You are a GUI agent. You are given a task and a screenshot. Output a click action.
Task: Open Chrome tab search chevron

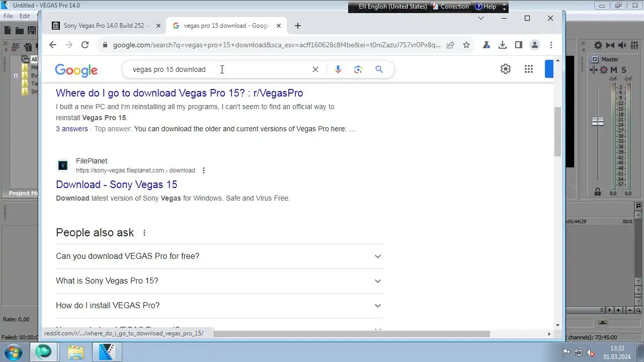click(480, 18)
